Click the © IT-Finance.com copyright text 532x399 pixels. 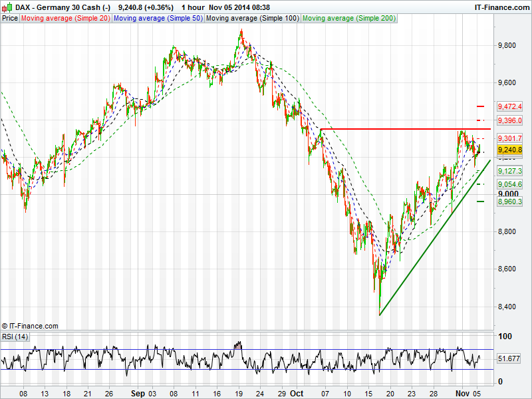(x=30, y=326)
